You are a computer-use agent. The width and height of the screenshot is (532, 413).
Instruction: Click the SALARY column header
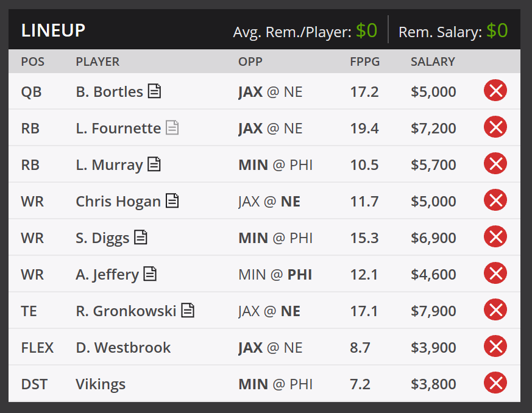(433, 62)
